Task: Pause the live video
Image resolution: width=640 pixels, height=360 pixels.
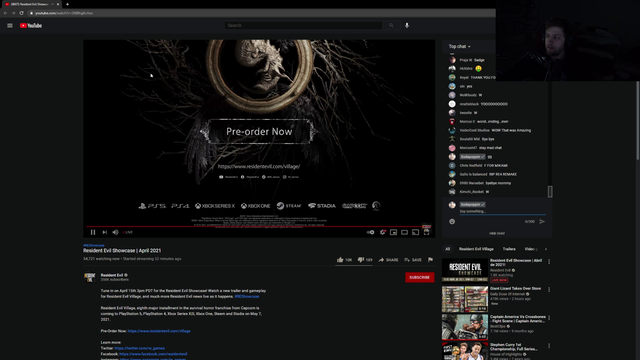Action: (x=93, y=232)
